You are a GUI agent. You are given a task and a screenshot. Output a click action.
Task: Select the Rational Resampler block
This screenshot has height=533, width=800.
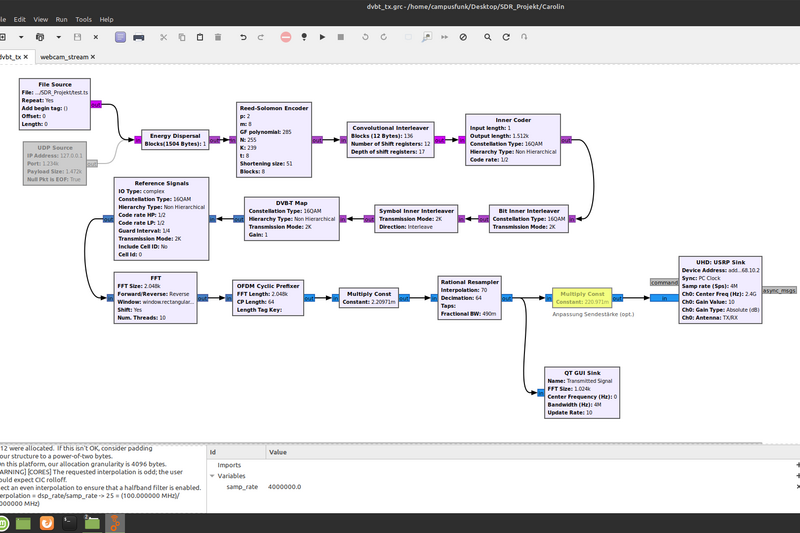(469, 298)
